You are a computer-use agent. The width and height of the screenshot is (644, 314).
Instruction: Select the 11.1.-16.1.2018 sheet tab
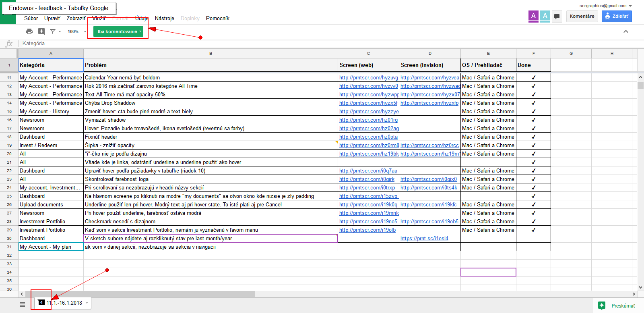[64, 303]
